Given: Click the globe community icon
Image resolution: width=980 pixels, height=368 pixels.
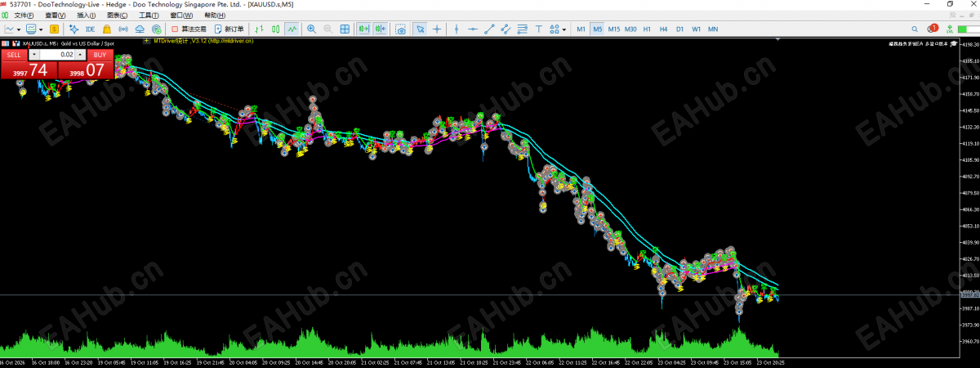Looking at the screenshot, I should (x=156, y=29).
